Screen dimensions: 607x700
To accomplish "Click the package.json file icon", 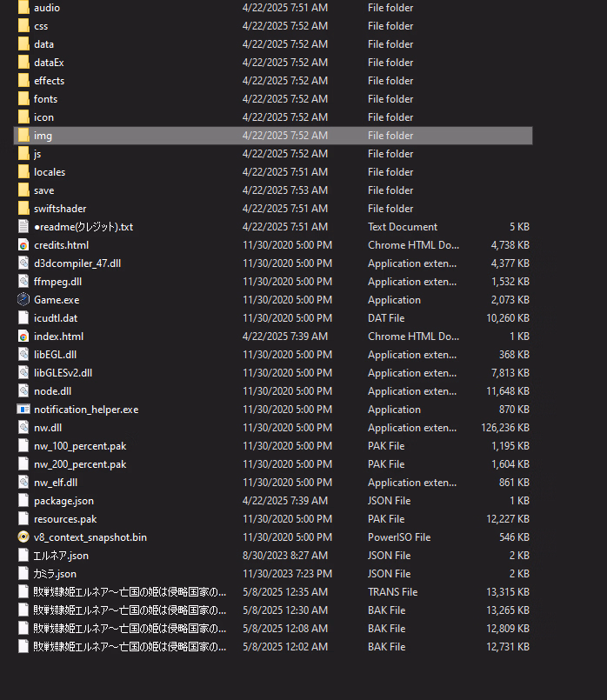I will point(23,501).
